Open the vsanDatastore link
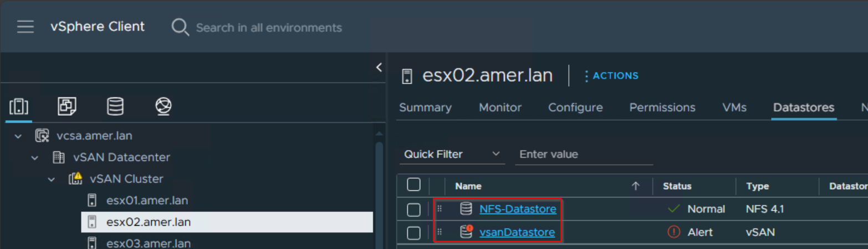 click(517, 232)
